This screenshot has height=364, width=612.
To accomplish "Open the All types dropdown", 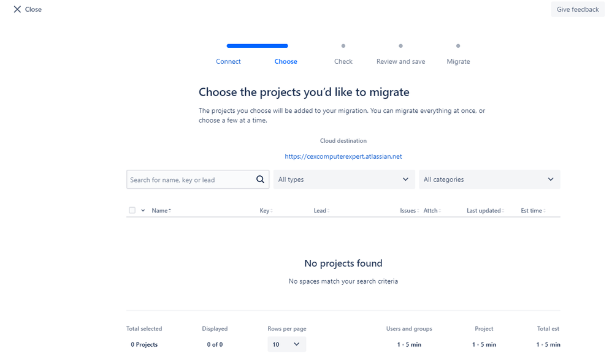I will 344,180.
